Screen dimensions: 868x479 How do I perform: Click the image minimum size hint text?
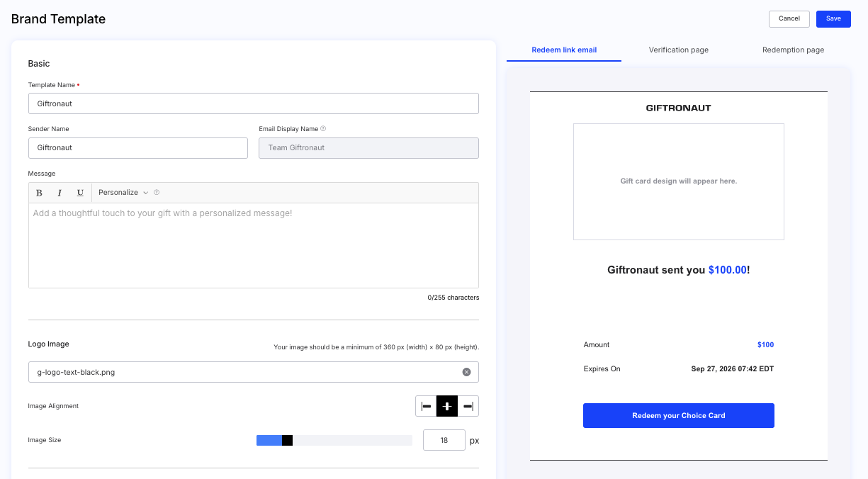coord(376,347)
